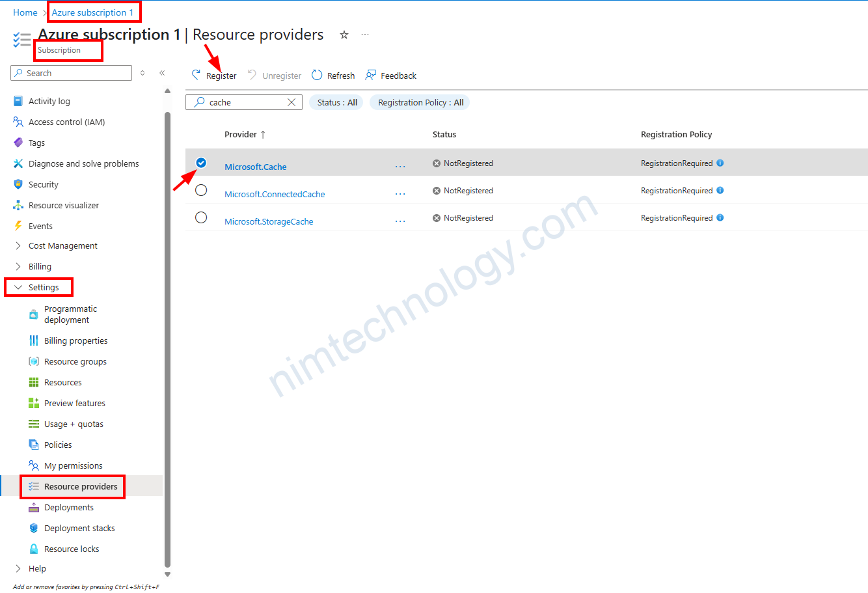Viewport: 868px width, 593px height.
Task: Open Activity log from sidebar
Action: pos(49,102)
